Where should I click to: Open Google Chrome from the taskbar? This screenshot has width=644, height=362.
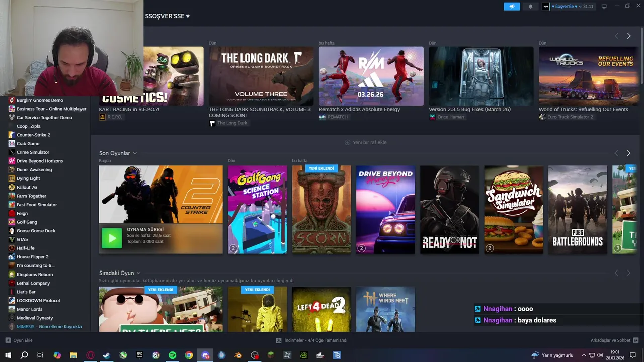pos(189,355)
